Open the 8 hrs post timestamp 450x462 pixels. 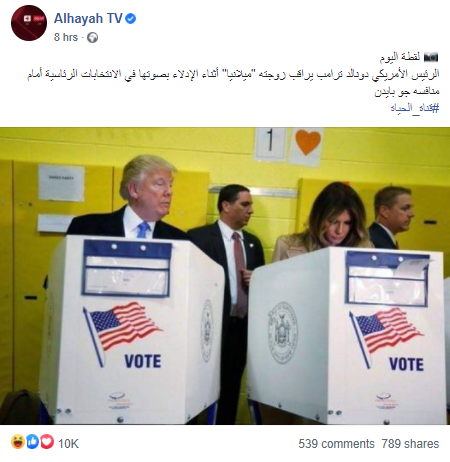tap(66, 37)
